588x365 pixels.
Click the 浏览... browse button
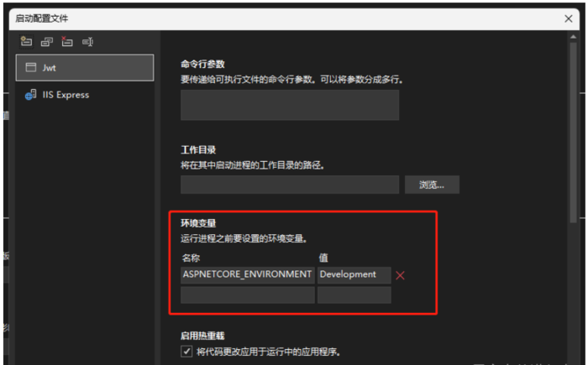(432, 185)
